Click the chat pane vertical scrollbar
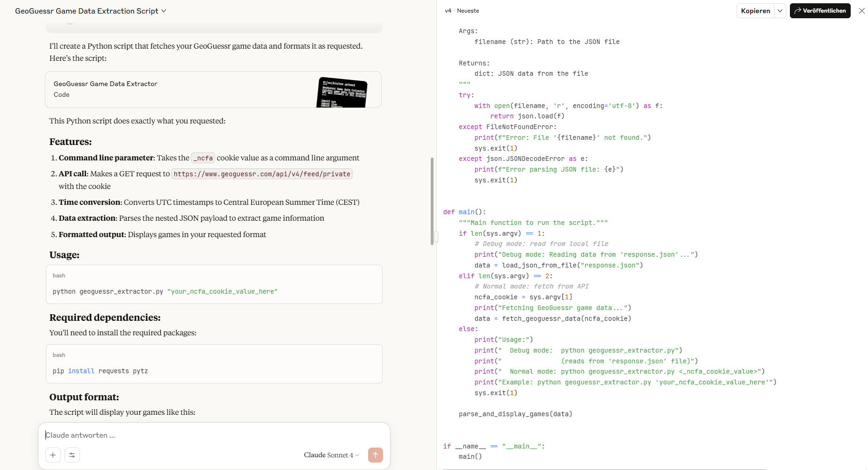 [432, 201]
